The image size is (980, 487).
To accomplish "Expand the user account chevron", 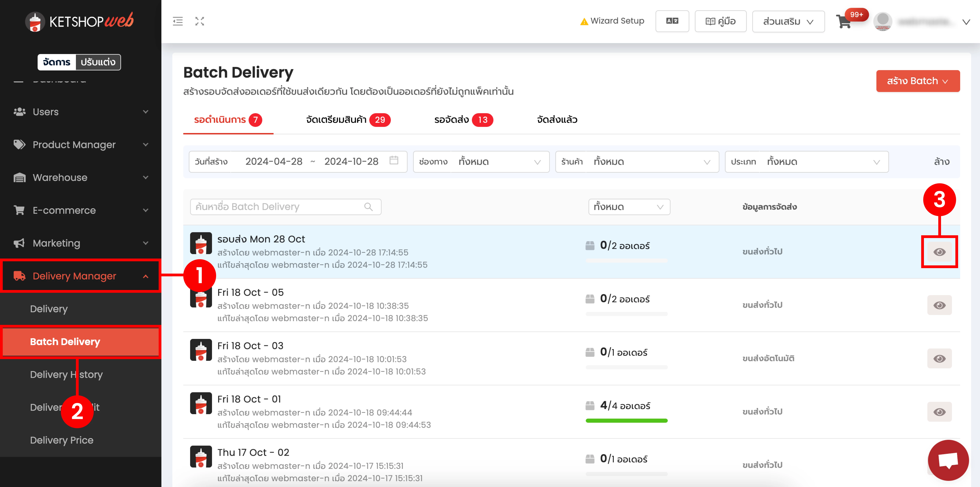I will pyautogui.click(x=966, y=22).
